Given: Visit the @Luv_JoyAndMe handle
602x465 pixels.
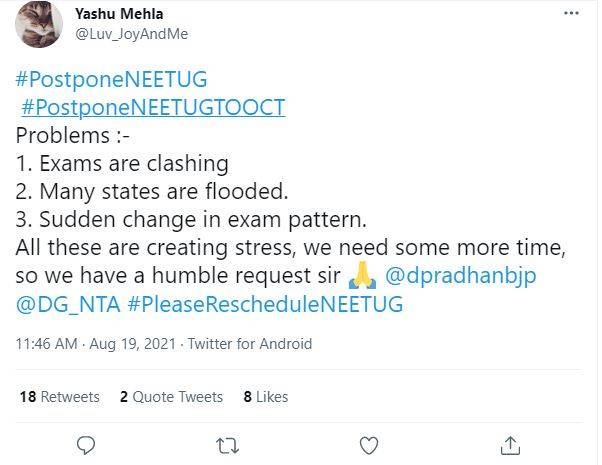Looking at the screenshot, I should tap(132, 34).
